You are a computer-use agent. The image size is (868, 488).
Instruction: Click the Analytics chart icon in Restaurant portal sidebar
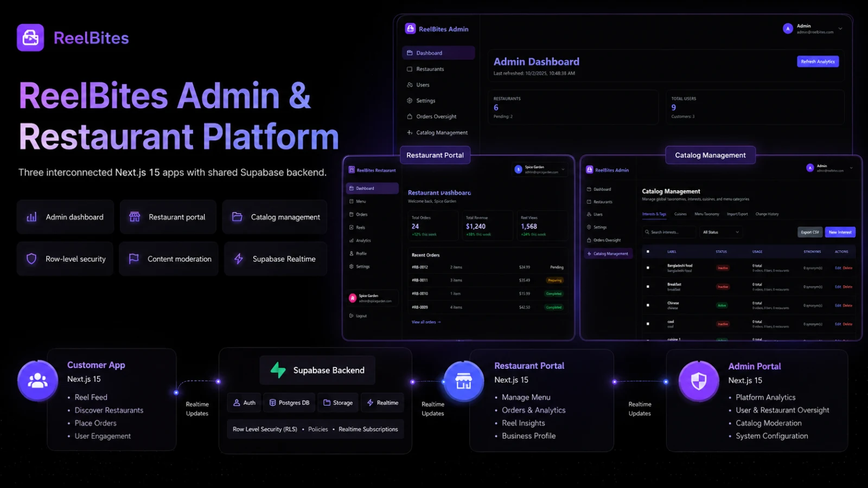352,241
